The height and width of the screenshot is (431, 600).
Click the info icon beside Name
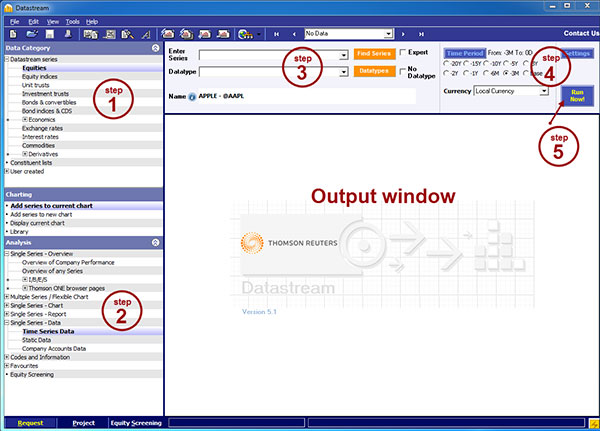pos(191,97)
